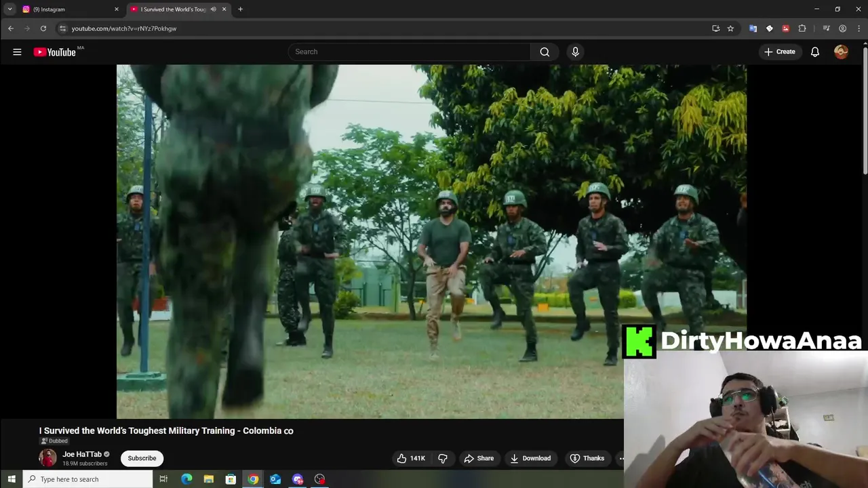The image size is (868, 488).
Task: Go to the YouTube home logo
Action: point(54,52)
